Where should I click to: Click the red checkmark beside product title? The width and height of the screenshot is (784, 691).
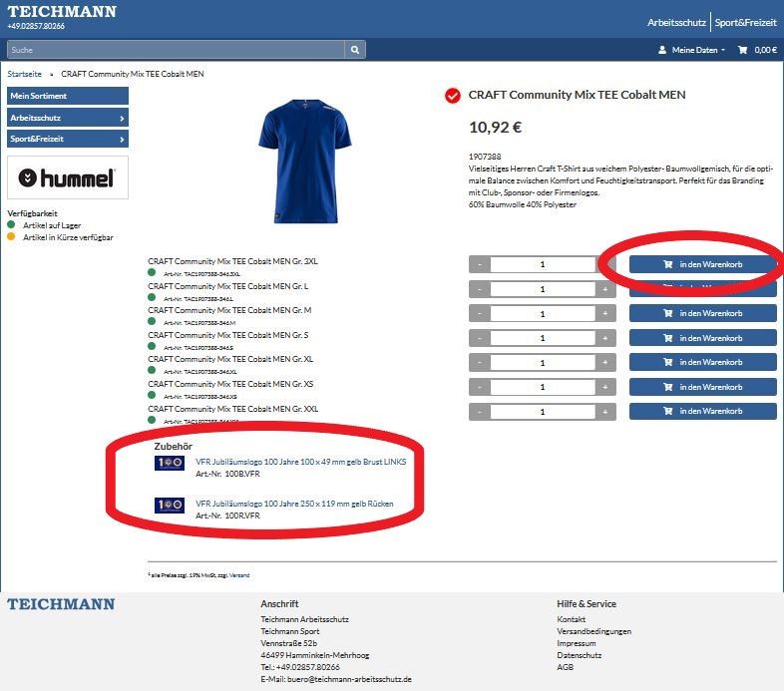(453, 96)
